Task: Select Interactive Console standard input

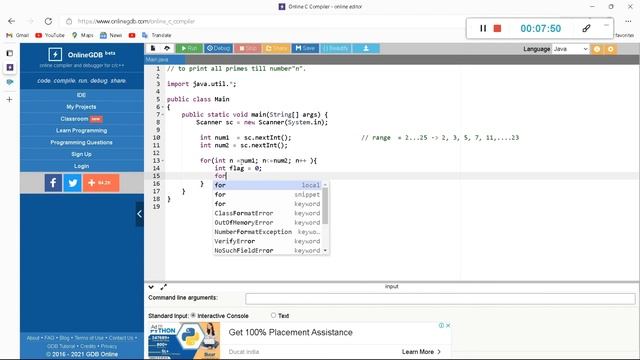Action: (x=193, y=316)
